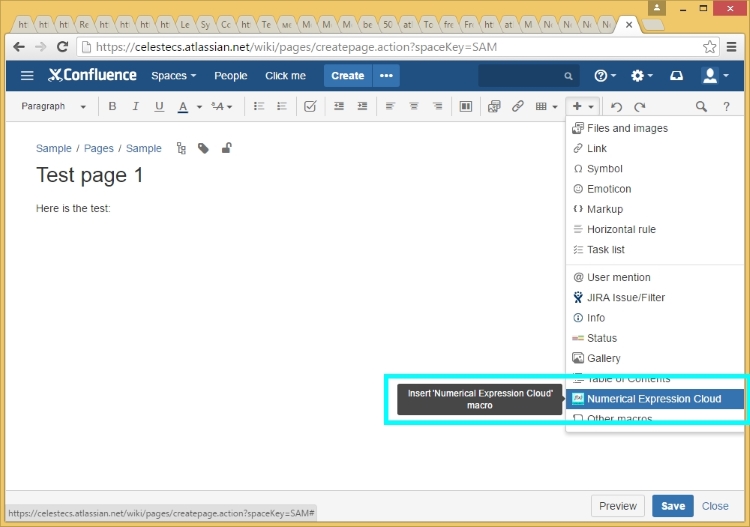750x527 pixels.
Task: Select Markup in the insert menu
Action: pos(654,209)
